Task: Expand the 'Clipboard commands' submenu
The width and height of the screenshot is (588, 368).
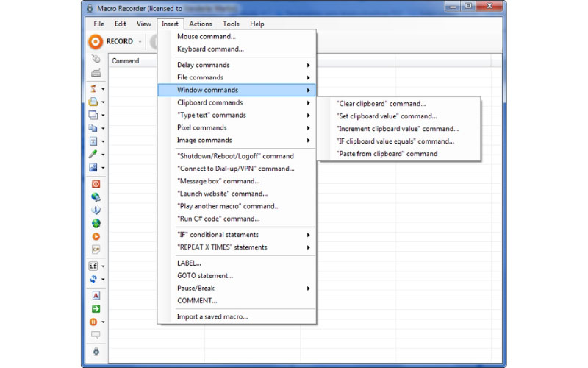Action: pyautogui.click(x=237, y=102)
